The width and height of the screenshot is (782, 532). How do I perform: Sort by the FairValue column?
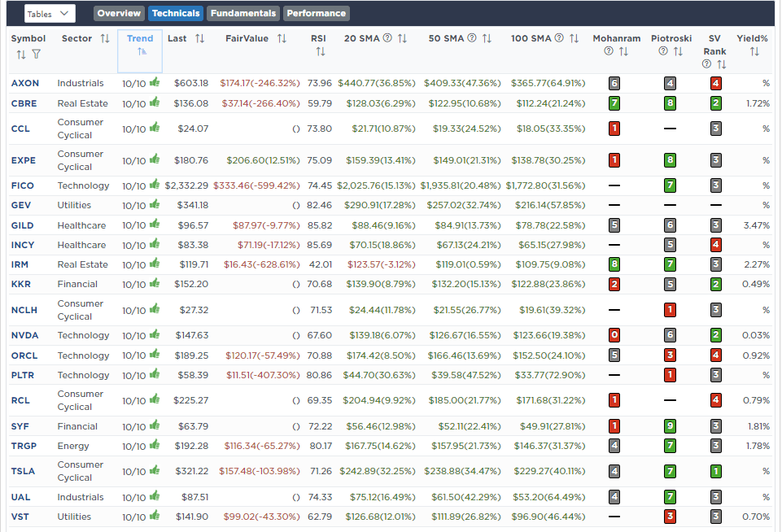coord(282,38)
